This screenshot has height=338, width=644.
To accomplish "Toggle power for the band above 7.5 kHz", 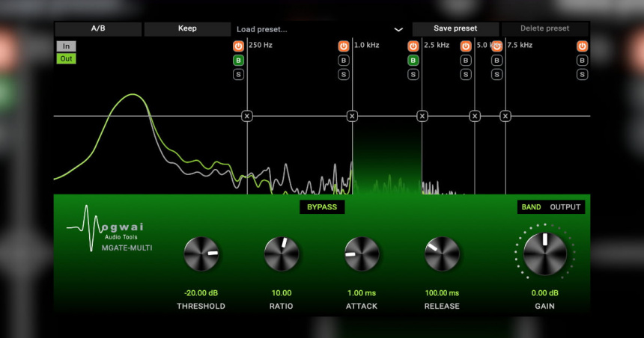I will pyautogui.click(x=582, y=46).
